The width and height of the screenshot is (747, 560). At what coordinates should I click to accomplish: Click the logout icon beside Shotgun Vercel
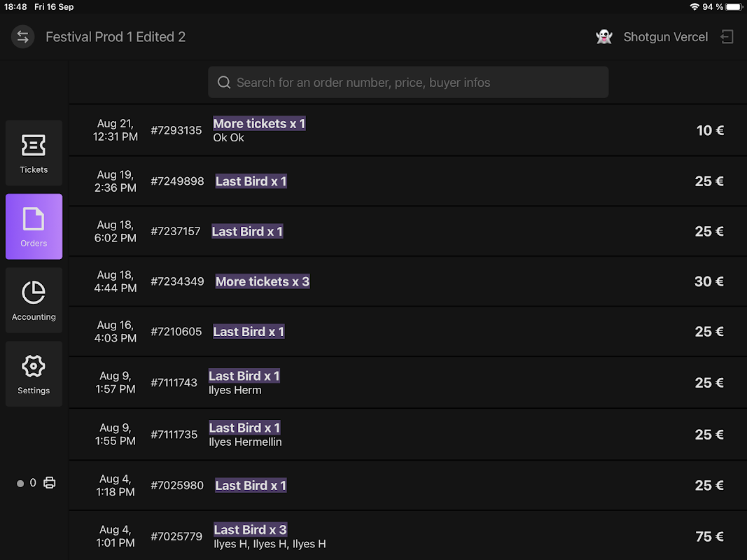coord(727,37)
